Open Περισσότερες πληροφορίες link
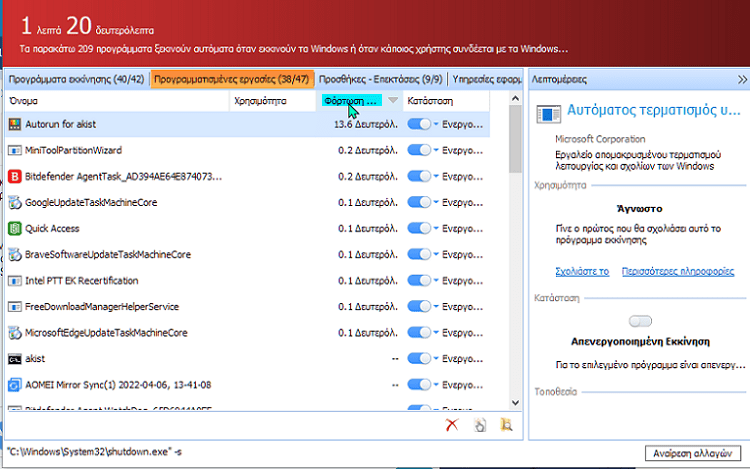Image resolution: width=750 pixels, height=469 pixels. point(678,272)
